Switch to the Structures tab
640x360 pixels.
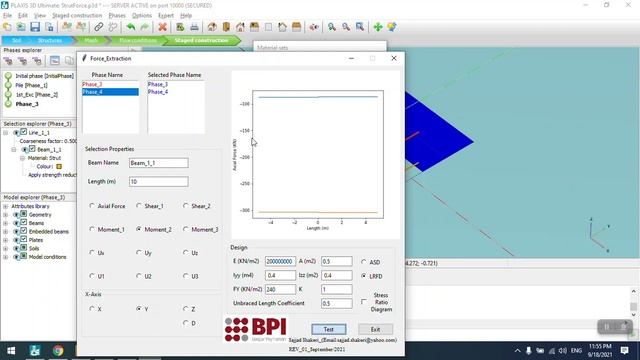pos(50,40)
